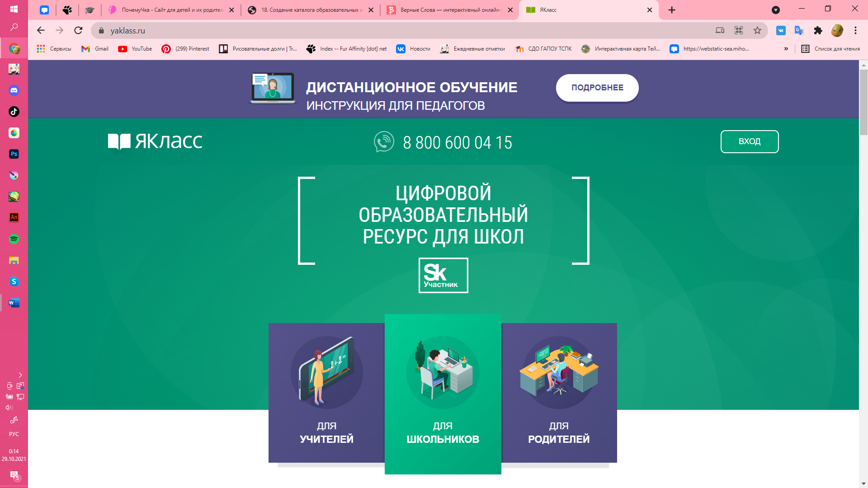This screenshot has height=488, width=868.
Task: Close the Верные Слова tab
Action: click(x=510, y=10)
